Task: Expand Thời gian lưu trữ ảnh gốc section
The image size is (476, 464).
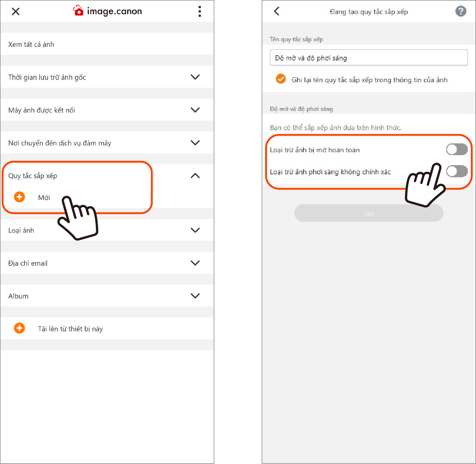Action: pos(195,77)
